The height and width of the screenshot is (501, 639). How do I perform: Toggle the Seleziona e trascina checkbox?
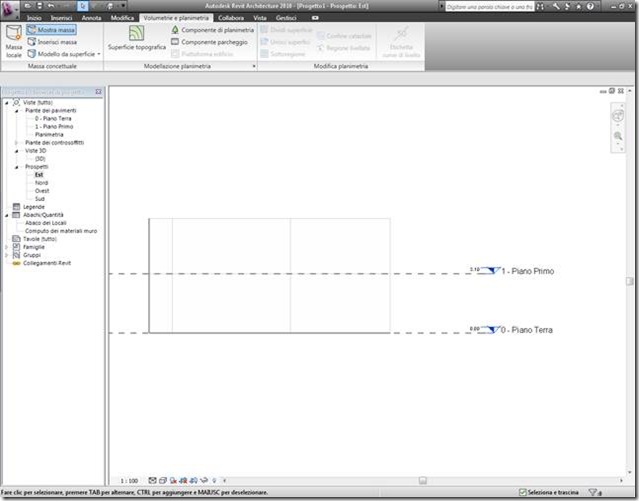[522, 492]
